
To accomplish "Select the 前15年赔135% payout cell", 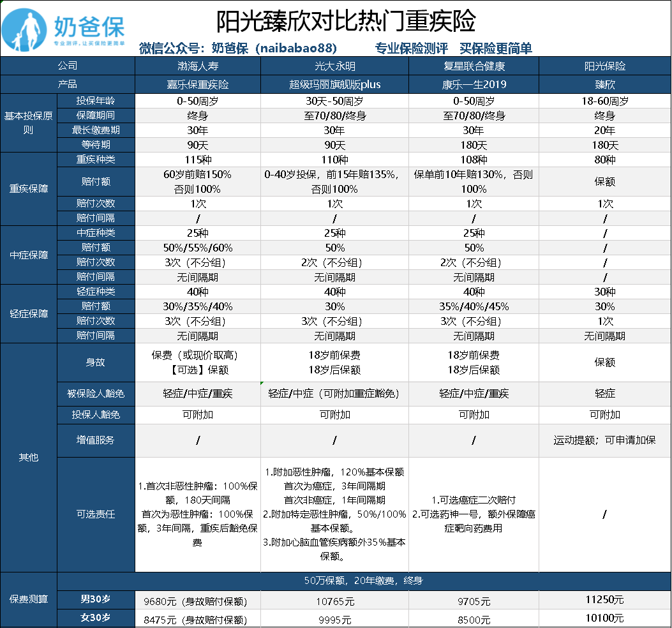I will pos(334,182).
